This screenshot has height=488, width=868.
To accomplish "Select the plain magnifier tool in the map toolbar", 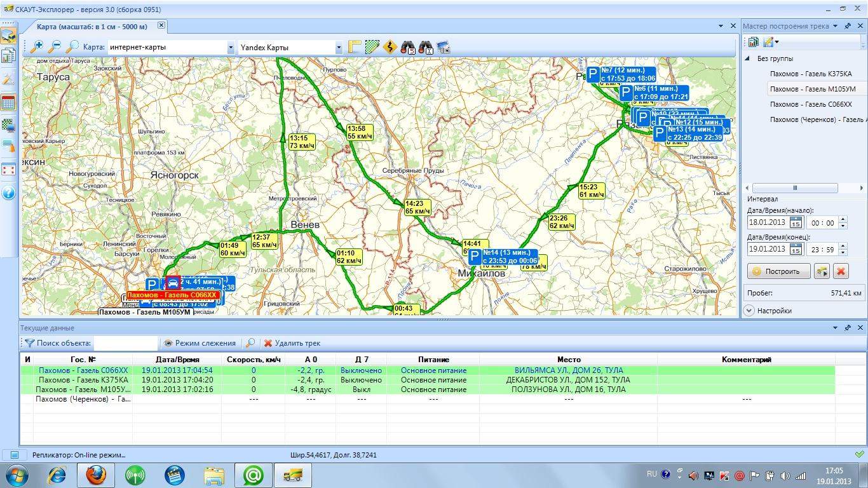I will [x=73, y=46].
